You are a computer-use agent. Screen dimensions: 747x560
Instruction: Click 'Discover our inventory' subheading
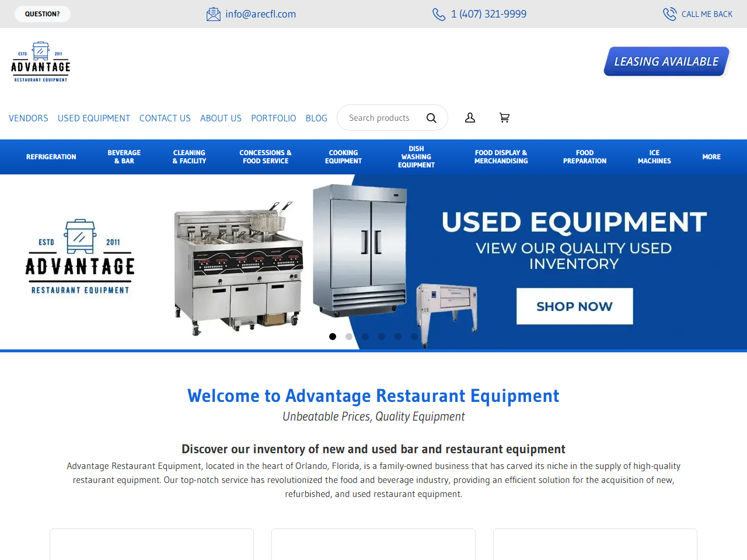pyautogui.click(x=373, y=449)
